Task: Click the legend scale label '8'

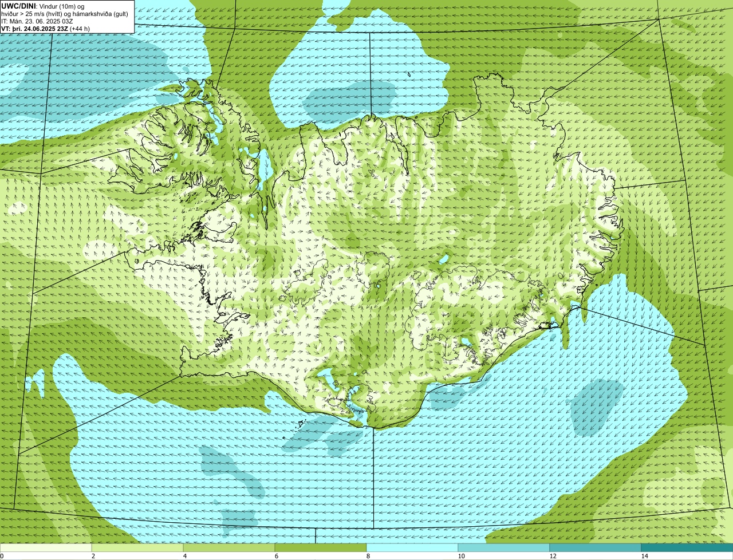Action: 368,556
